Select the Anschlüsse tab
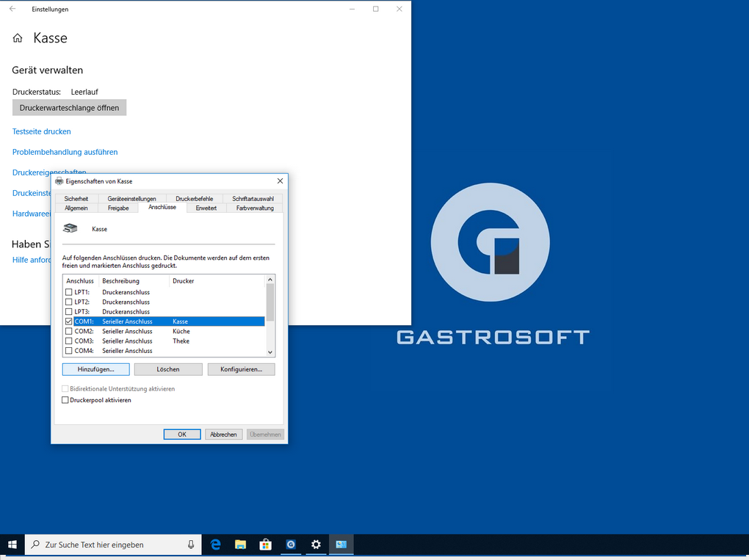Screen dimensions: 749x560 pyautogui.click(x=162, y=207)
